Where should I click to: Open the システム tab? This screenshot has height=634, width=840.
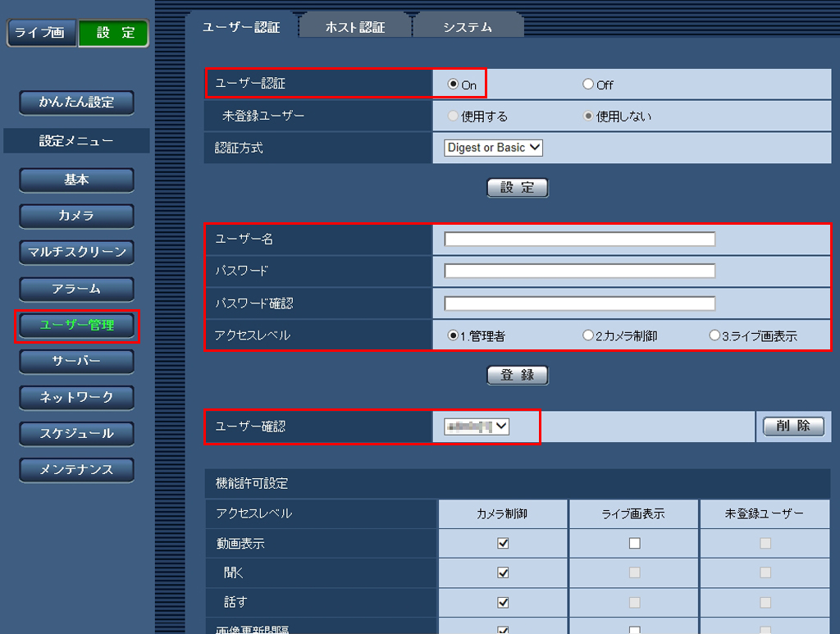pos(467,27)
